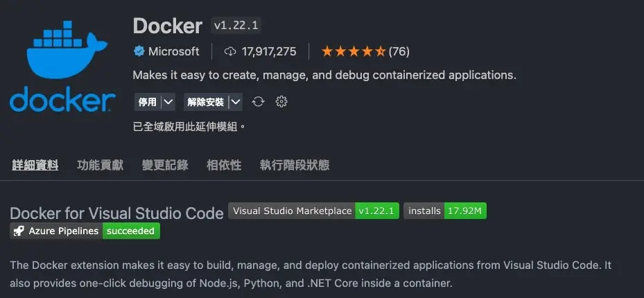This screenshot has width=644, height=298.
Task: Select the 詳細資料 tab
Action: pos(35,165)
